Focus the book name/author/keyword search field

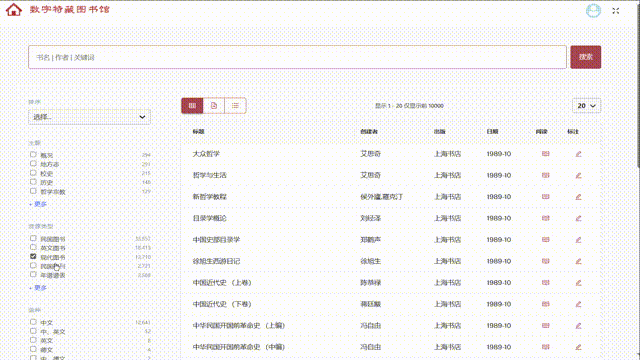297,57
